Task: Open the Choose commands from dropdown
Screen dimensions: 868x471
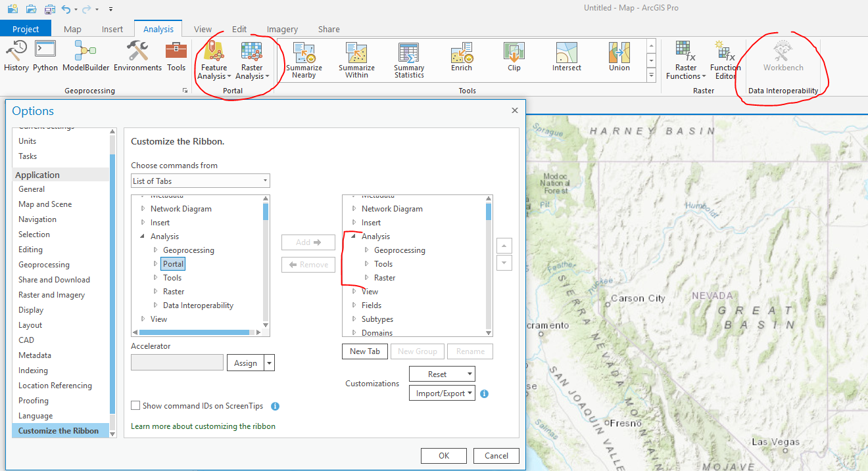Action: [201, 181]
